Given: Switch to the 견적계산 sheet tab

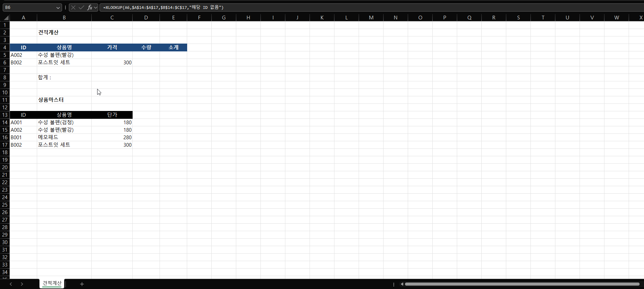Looking at the screenshot, I should pos(52,283).
